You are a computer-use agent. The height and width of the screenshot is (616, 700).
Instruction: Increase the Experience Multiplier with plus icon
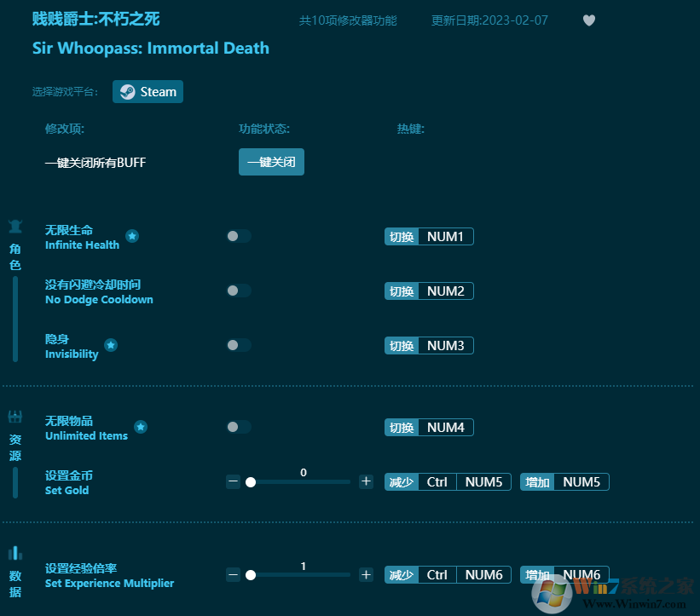[366, 574]
